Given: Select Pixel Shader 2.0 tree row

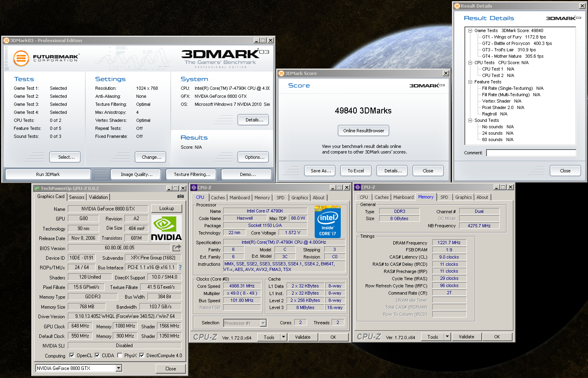Looking at the screenshot, I should [503, 107].
